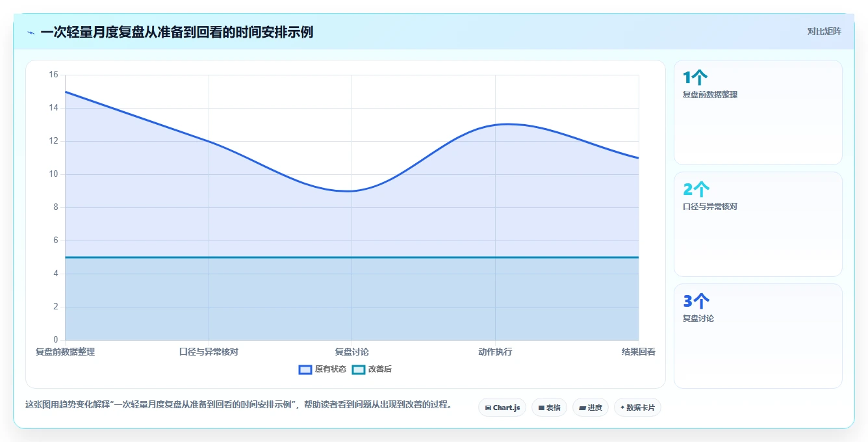Click the 0 y-axis tick label
Screen dimensions: 868x442
[55, 340]
